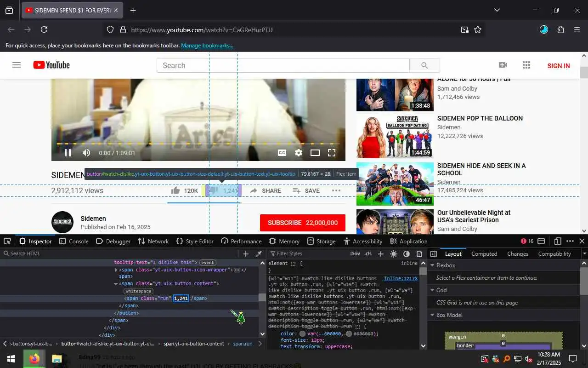Collapse the Box Model section
The image size is (588, 368).
432,315
